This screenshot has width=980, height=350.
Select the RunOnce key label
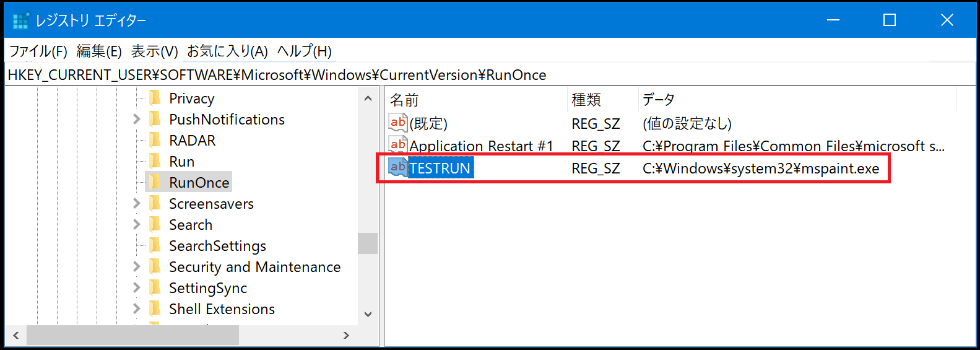[199, 183]
